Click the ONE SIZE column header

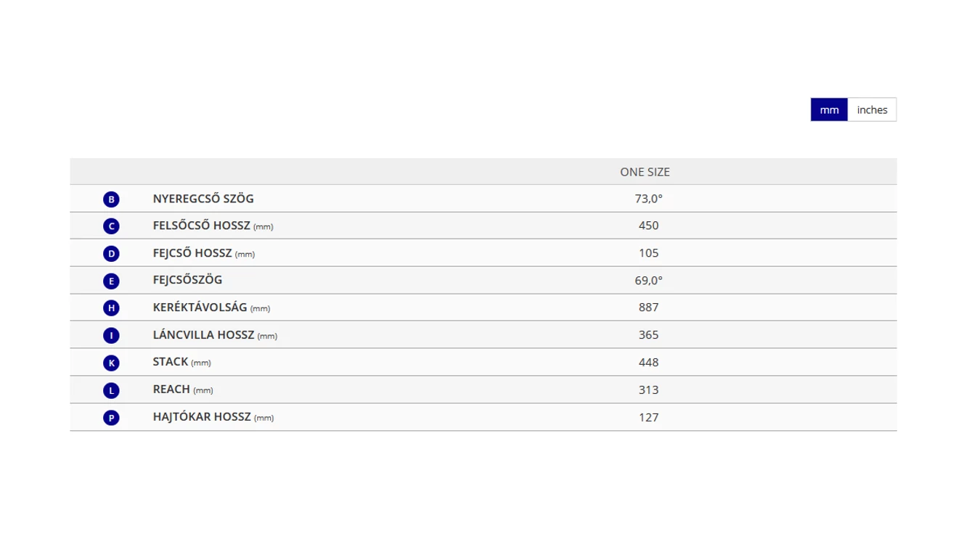(x=645, y=172)
